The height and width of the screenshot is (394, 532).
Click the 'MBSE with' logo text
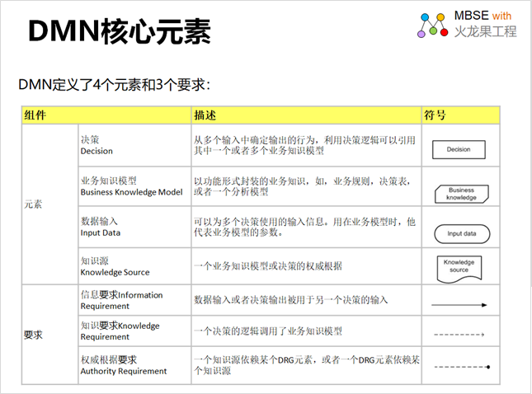pyautogui.click(x=483, y=16)
